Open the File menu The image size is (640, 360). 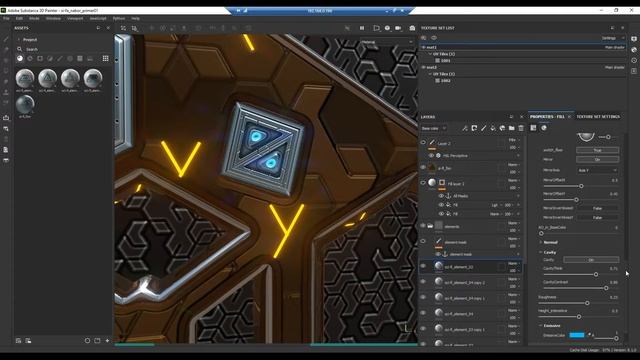6,18
